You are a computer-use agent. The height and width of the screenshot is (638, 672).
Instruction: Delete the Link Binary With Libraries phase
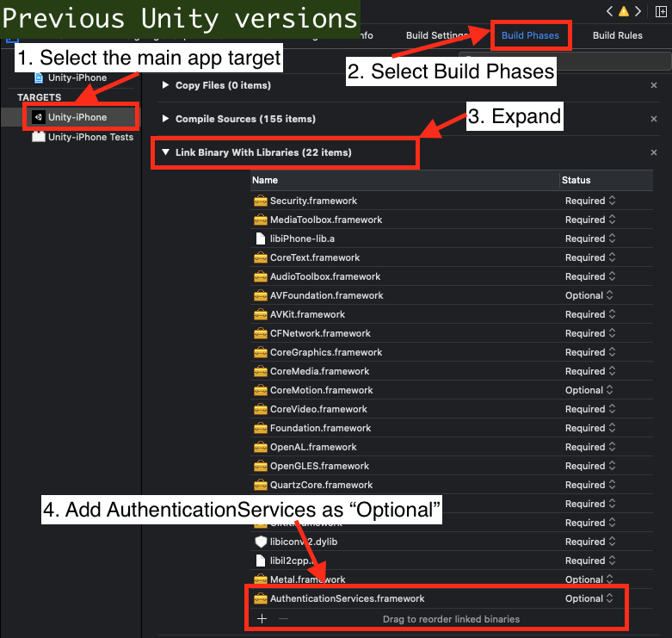point(654,152)
